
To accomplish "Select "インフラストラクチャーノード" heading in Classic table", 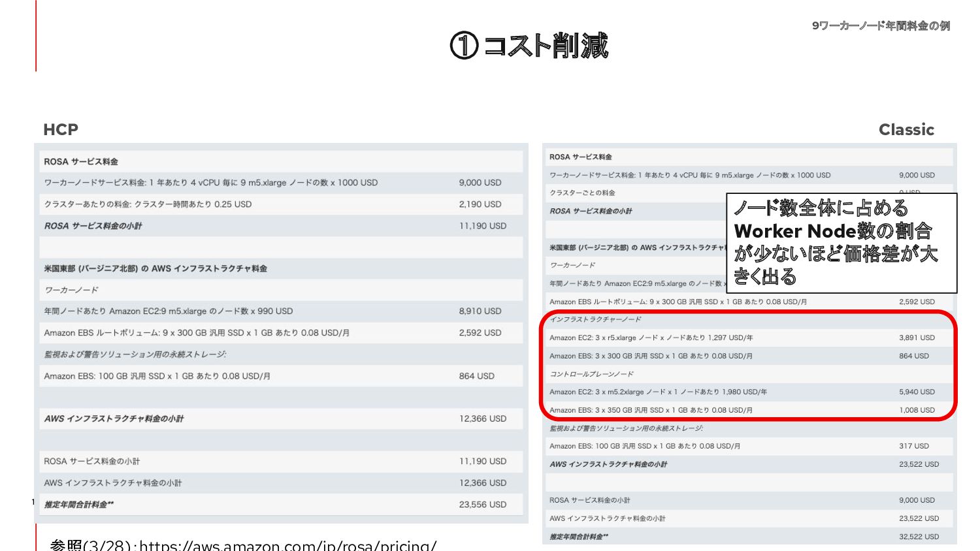I will [x=595, y=319].
